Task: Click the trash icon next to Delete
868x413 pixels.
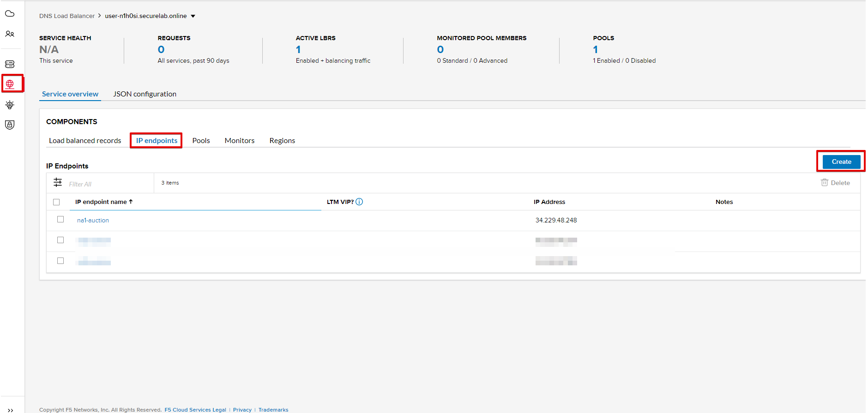Action: [x=825, y=183]
